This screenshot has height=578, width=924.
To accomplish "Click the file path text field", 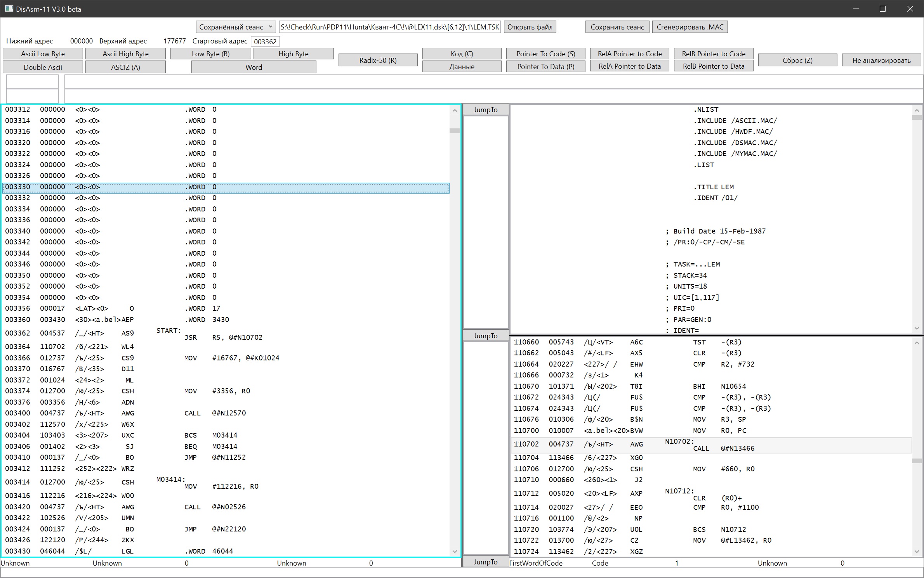I will point(390,27).
